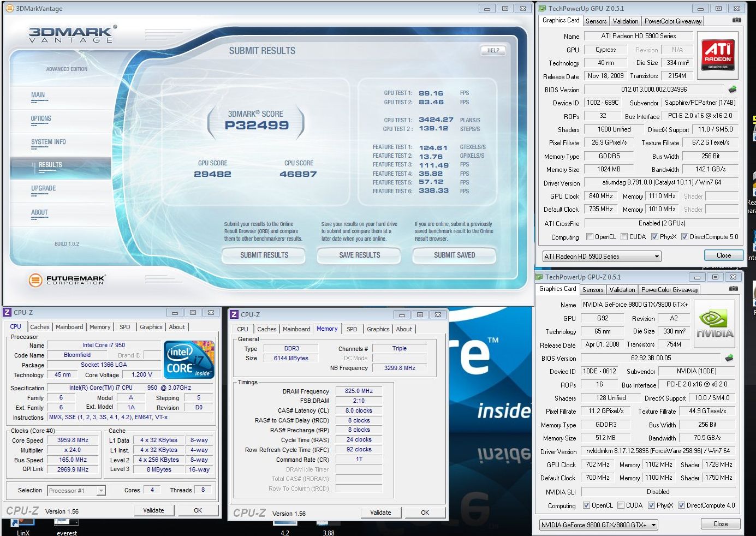Click the Save Results button

coord(360,255)
